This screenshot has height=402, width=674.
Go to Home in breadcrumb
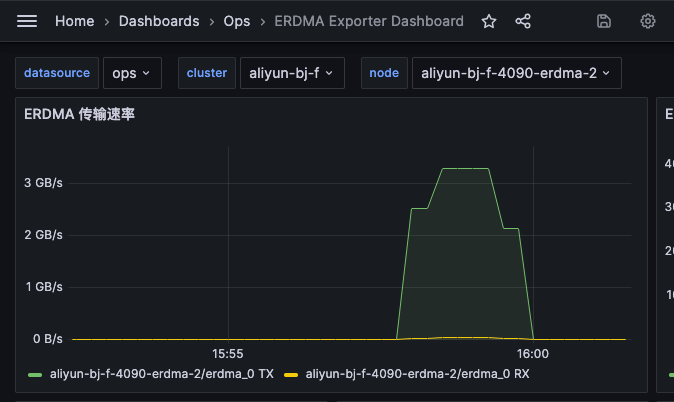74,21
